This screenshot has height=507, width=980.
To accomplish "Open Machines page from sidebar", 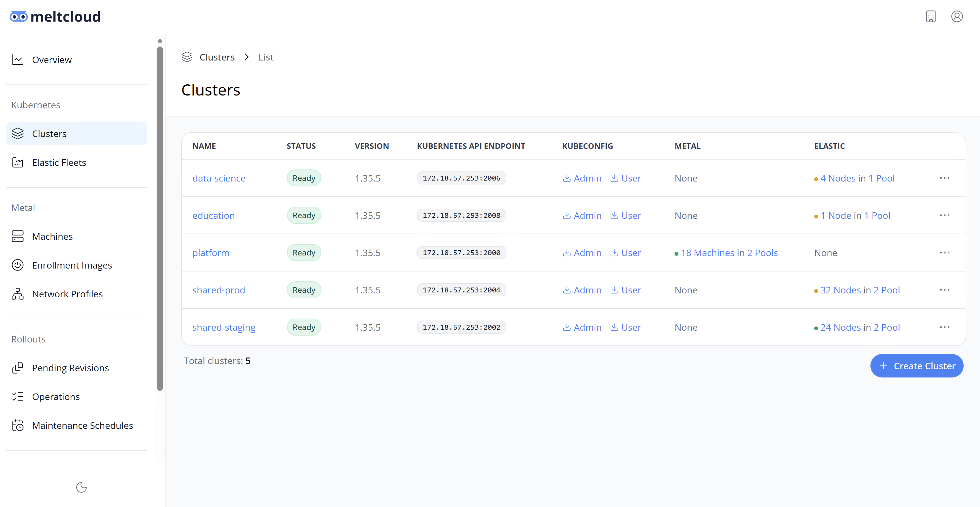I will pyautogui.click(x=77, y=236).
